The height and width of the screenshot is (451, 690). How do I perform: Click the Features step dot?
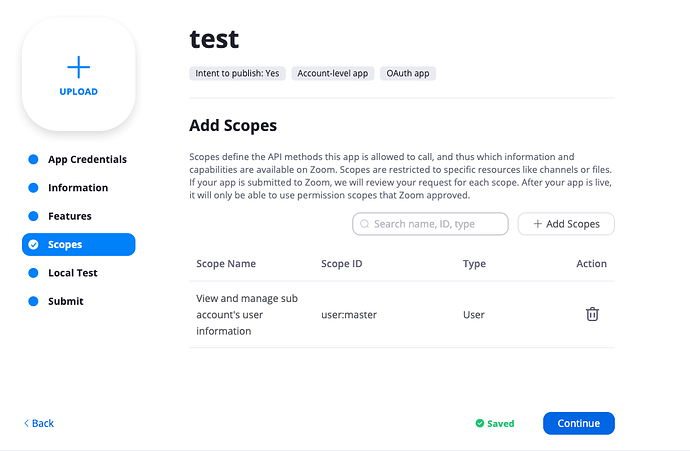coord(33,216)
